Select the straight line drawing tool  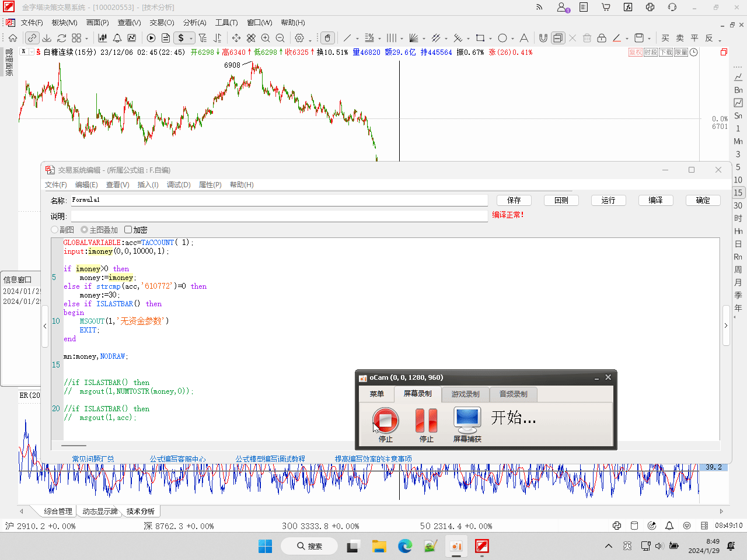click(x=347, y=38)
